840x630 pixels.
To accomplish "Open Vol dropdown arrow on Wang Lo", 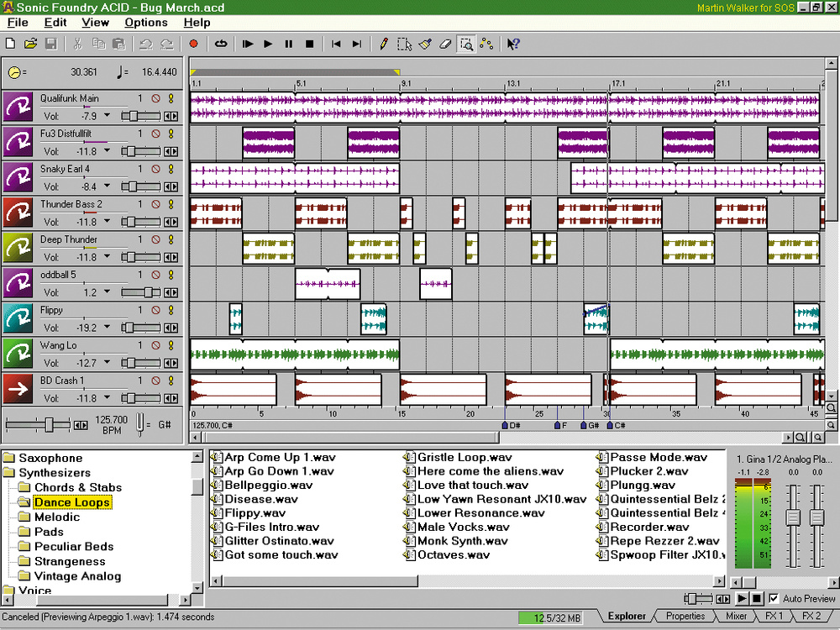I will [x=108, y=363].
